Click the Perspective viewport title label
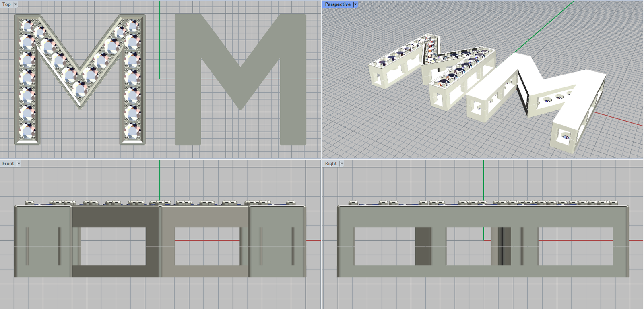Screen dimensions: 644x311 (338, 4)
